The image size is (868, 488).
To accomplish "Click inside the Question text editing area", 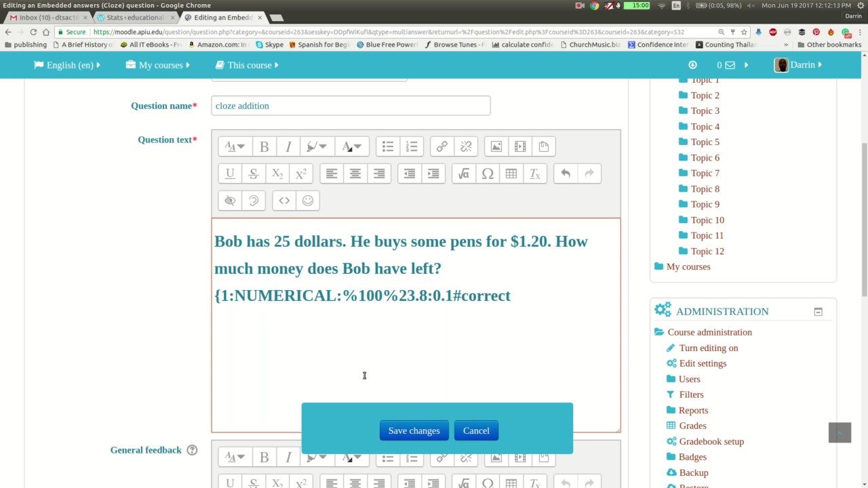I will [x=416, y=325].
